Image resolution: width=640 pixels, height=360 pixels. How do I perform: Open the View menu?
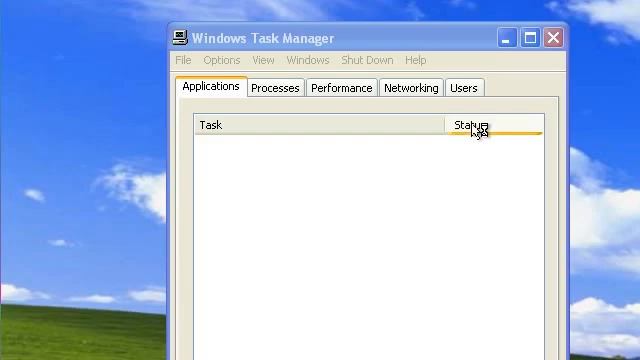point(263,60)
